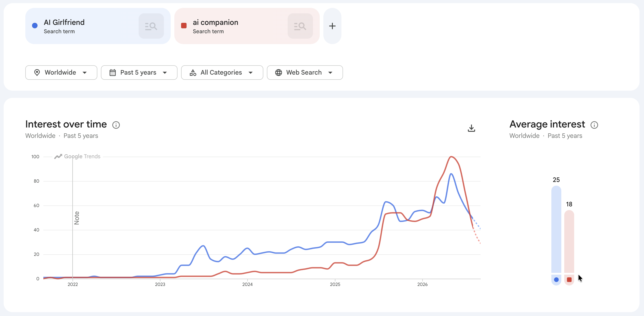The image size is (644, 316).
Task: Expand the Worldwide region dropdown
Action: [x=61, y=73]
